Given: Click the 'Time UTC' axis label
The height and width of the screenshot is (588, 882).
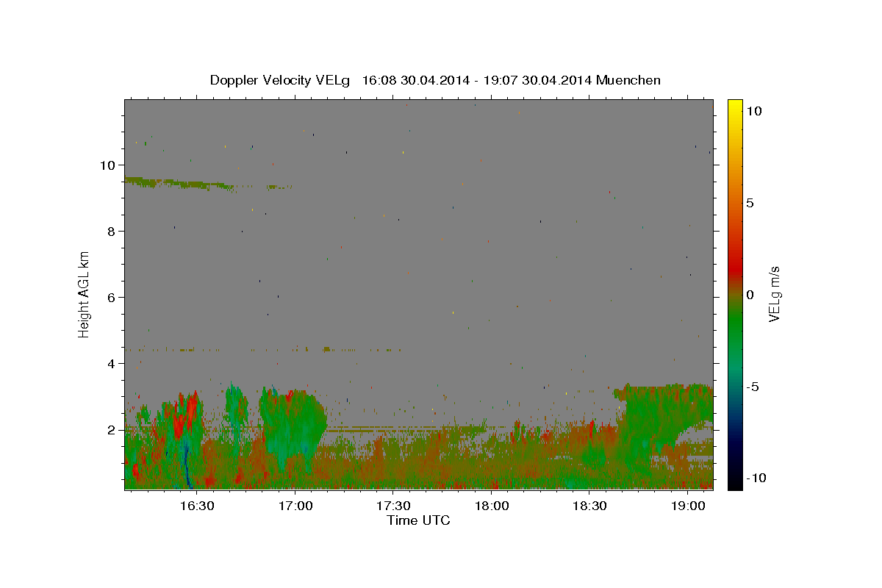Looking at the screenshot, I should tap(418, 520).
